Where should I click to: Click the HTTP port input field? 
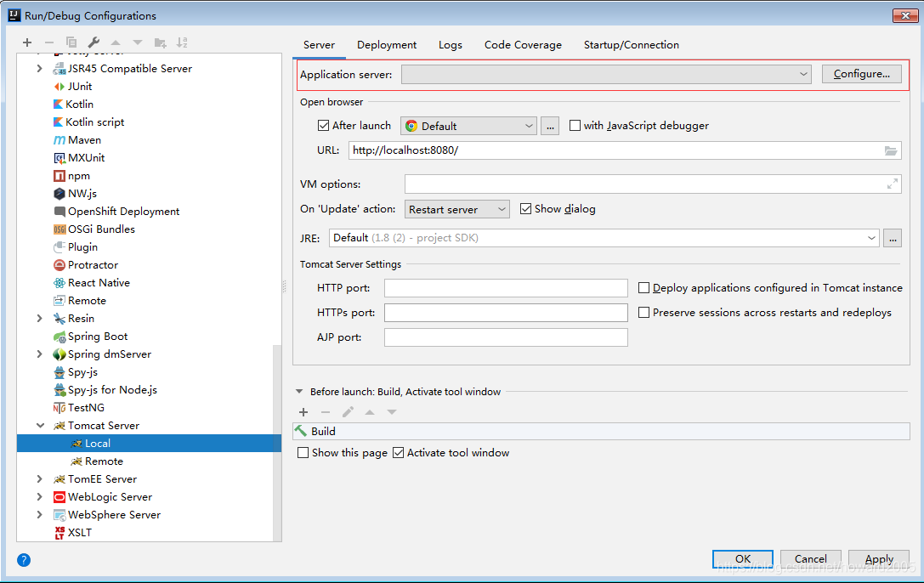(x=506, y=288)
